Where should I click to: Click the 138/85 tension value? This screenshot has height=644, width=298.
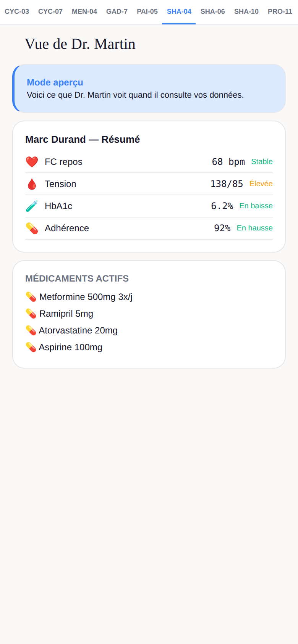pos(227,184)
